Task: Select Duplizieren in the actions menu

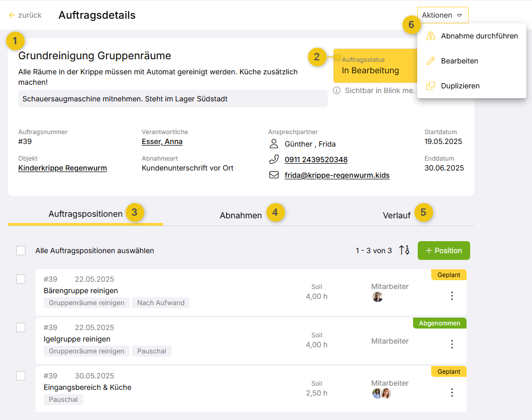Action: point(472,86)
